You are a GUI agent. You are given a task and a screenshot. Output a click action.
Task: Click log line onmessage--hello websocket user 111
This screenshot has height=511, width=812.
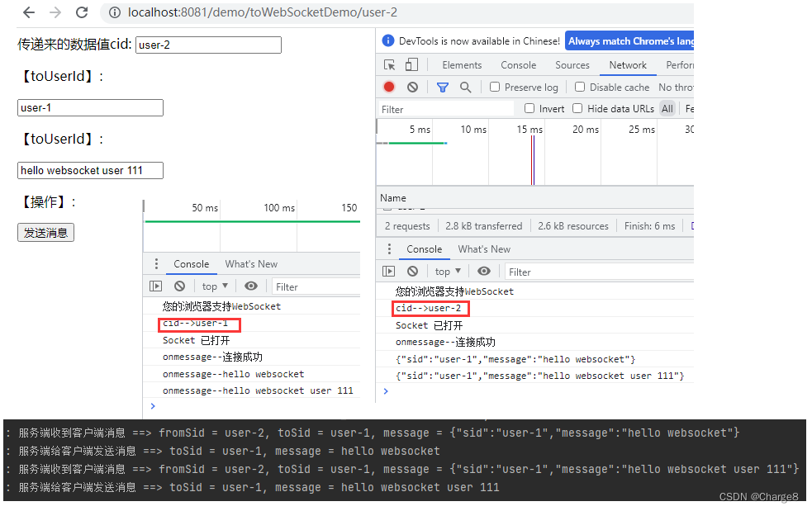click(x=258, y=390)
